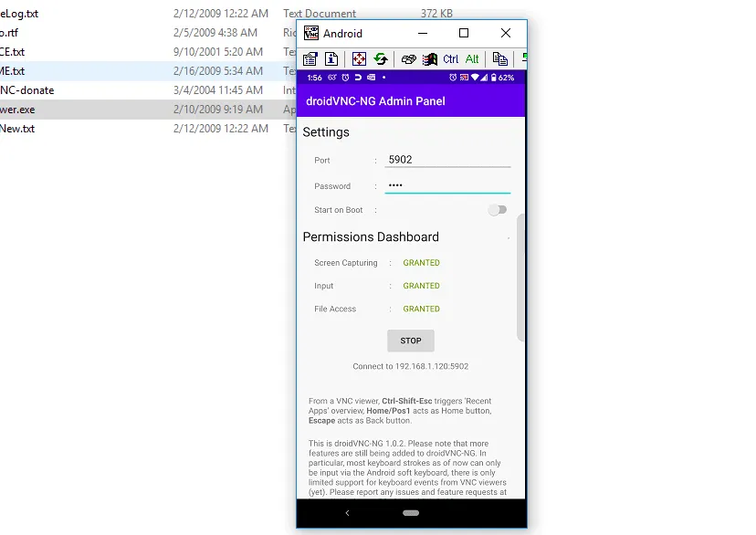Tap alarm icon beside the cast icon

(453, 78)
